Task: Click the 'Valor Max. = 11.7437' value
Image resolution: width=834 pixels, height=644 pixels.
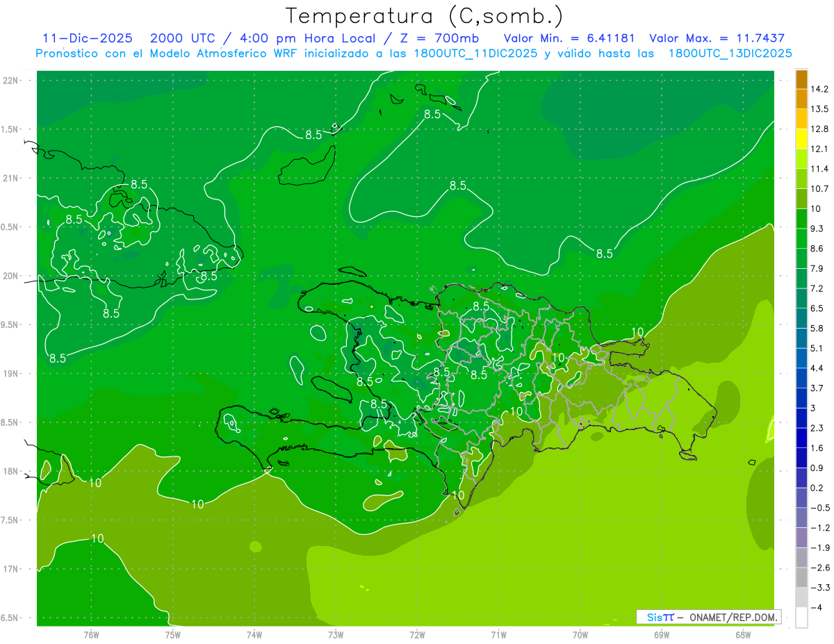Action: coord(717,38)
